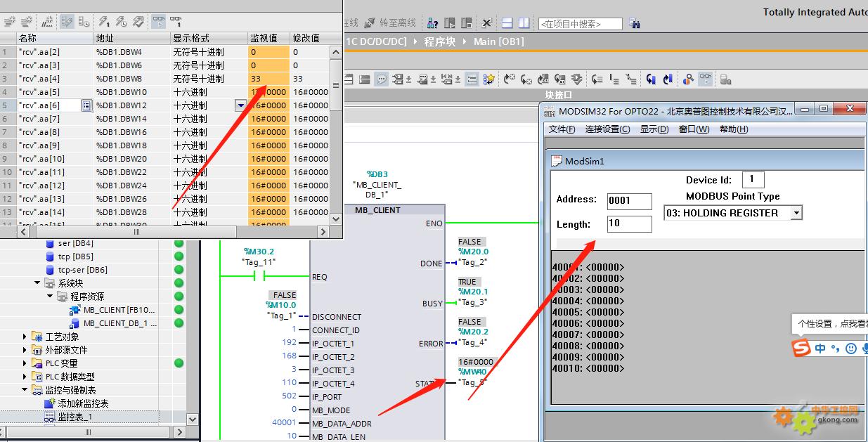Click watch table vertical scrollbar up arrow
The height and width of the screenshot is (442, 868).
[x=336, y=51]
